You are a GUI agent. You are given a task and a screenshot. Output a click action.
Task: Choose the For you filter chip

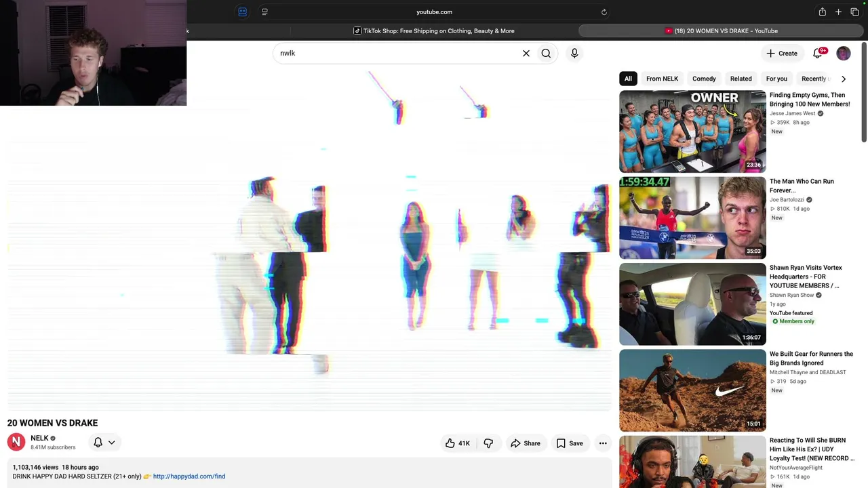pos(776,79)
